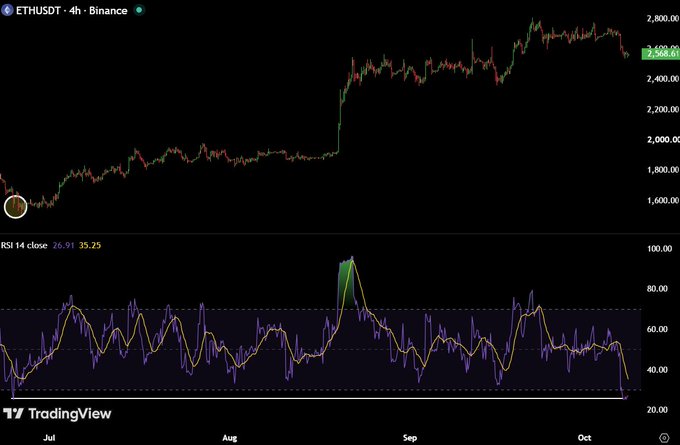Open the ETHUSDT 4h Binance symbol title
This screenshot has height=445, width=680.
(72, 10)
